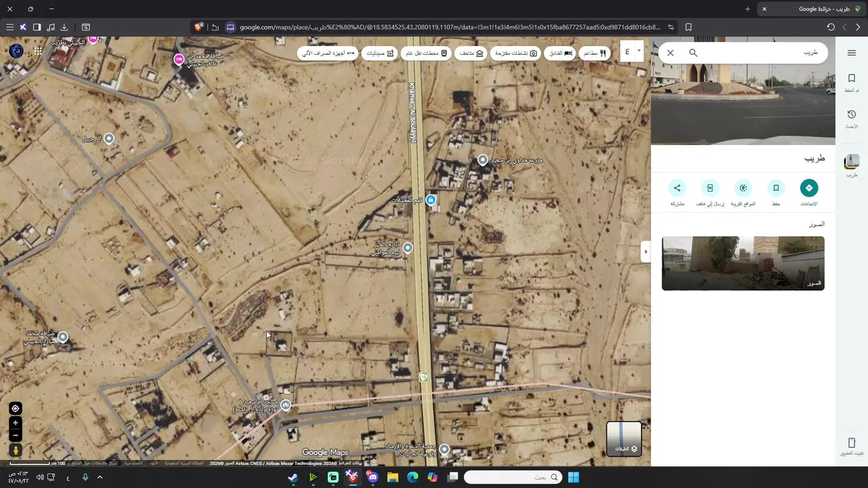Collapse the side panel with arrow handle
Image resolution: width=868 pixels, height=488 pixels.
tap(646, 251)
